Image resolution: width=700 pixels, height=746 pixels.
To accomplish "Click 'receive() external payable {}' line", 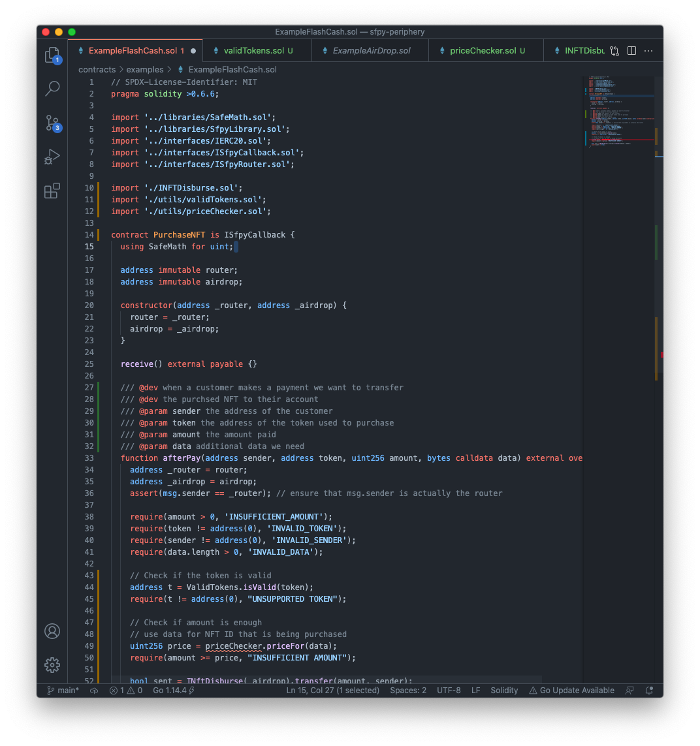I will 189,364.
